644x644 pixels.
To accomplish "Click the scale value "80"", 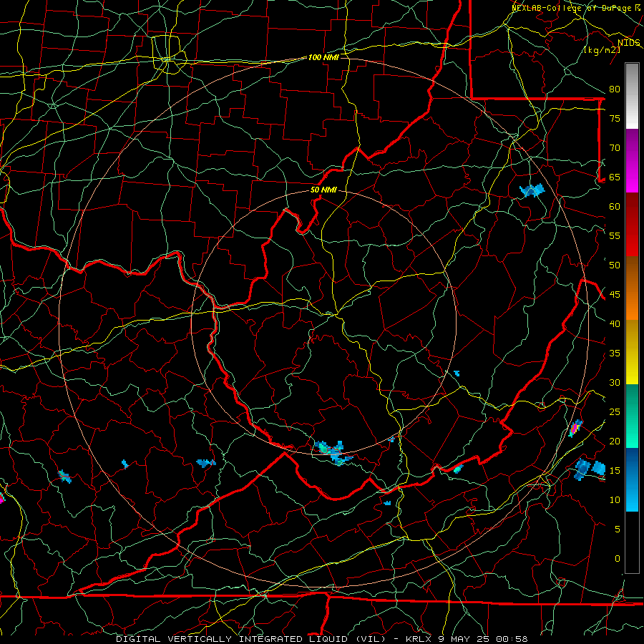I will click(x=615, y=89).
